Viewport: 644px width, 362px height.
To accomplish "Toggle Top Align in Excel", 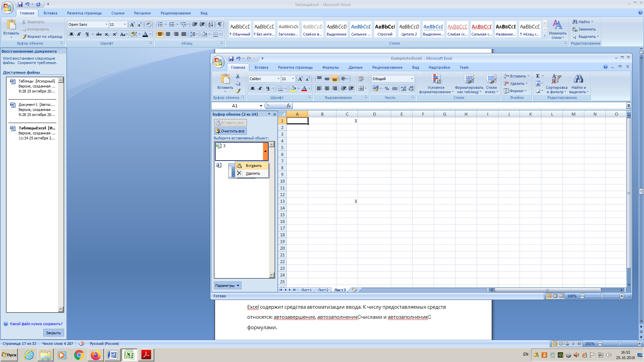I will pos(319,79).
